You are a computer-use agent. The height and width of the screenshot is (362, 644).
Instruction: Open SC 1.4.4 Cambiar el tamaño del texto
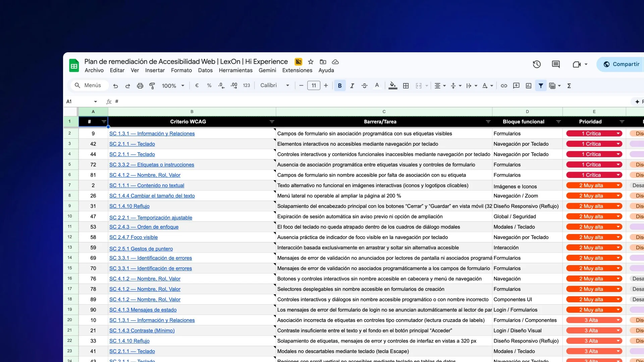click(x=152, y=196)
